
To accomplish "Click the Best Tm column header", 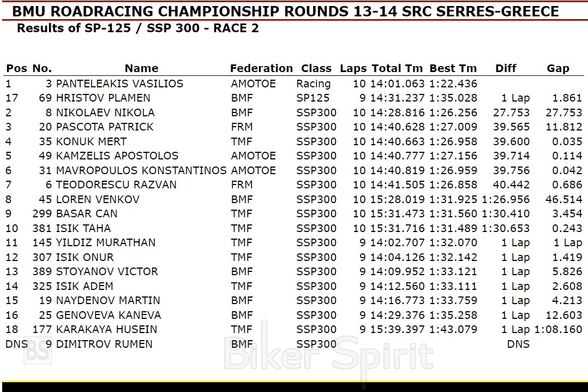I will point(453,68).
